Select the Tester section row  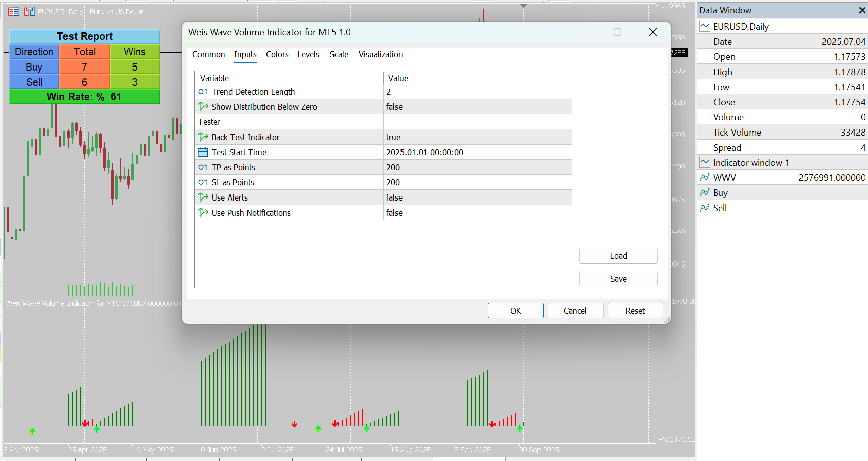[x=384, y=122]
